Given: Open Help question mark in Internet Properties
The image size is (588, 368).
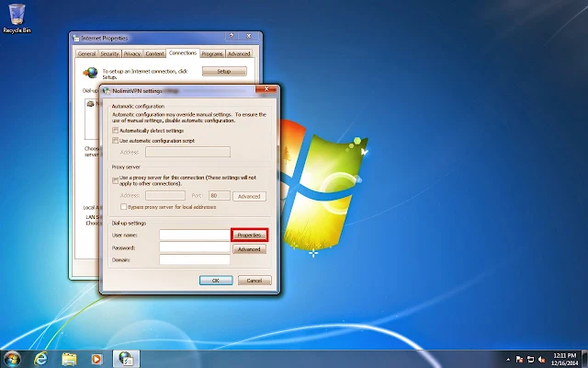Looking at the screenshot, I should [x=232, y=36].
